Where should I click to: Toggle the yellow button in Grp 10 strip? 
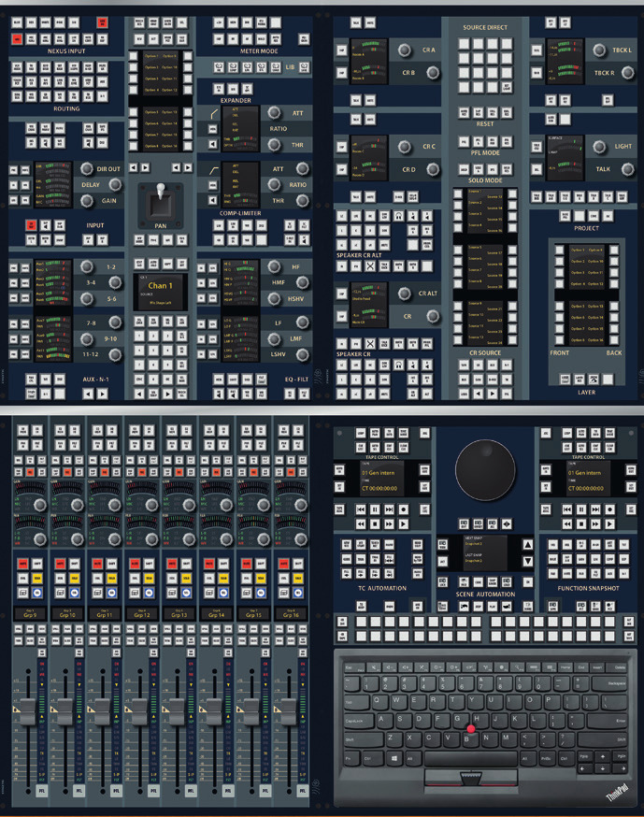click(75, 579)
